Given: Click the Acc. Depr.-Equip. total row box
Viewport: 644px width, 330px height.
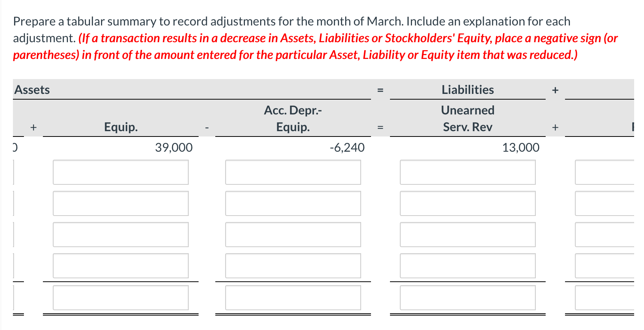Looking at the screenshot, I should (293, 298).
